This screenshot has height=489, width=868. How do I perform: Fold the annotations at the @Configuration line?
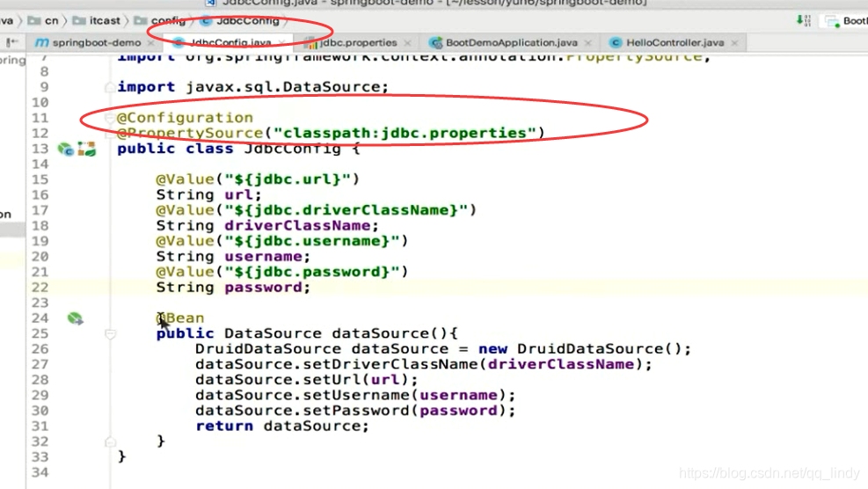click(x=110, y=117)
